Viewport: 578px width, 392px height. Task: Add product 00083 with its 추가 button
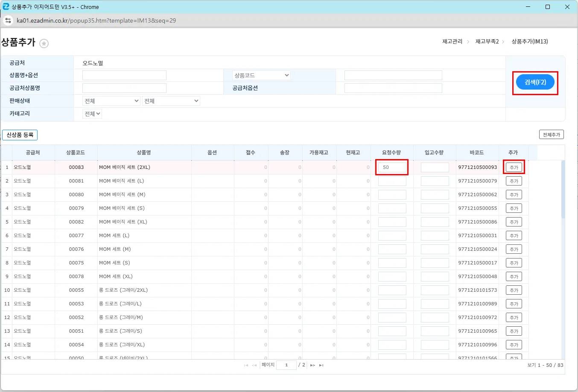tap(514, 168)
